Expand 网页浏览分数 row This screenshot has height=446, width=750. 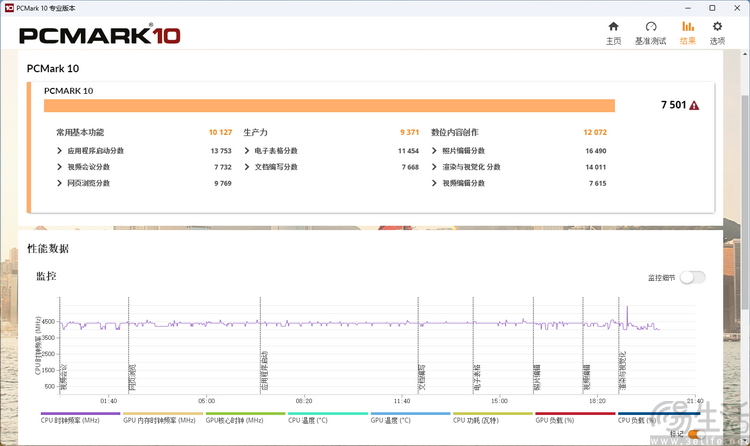coord(59,183)
